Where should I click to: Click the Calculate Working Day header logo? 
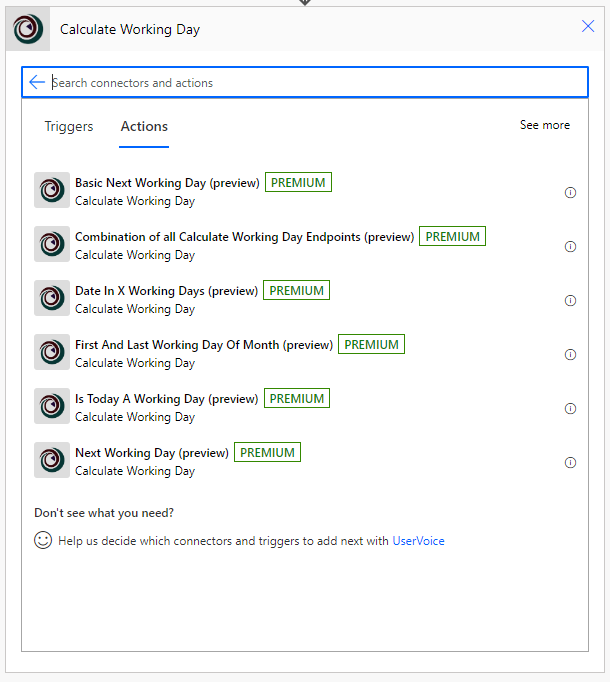click(28, 29)
